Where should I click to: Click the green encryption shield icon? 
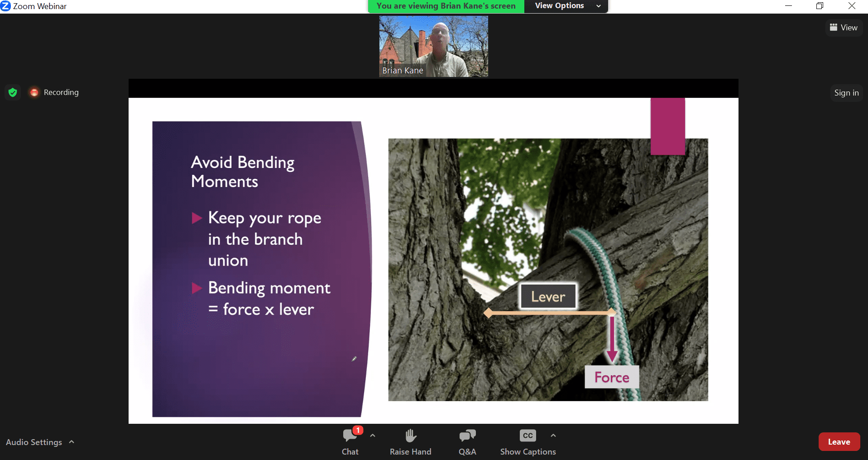click(13, 92)
